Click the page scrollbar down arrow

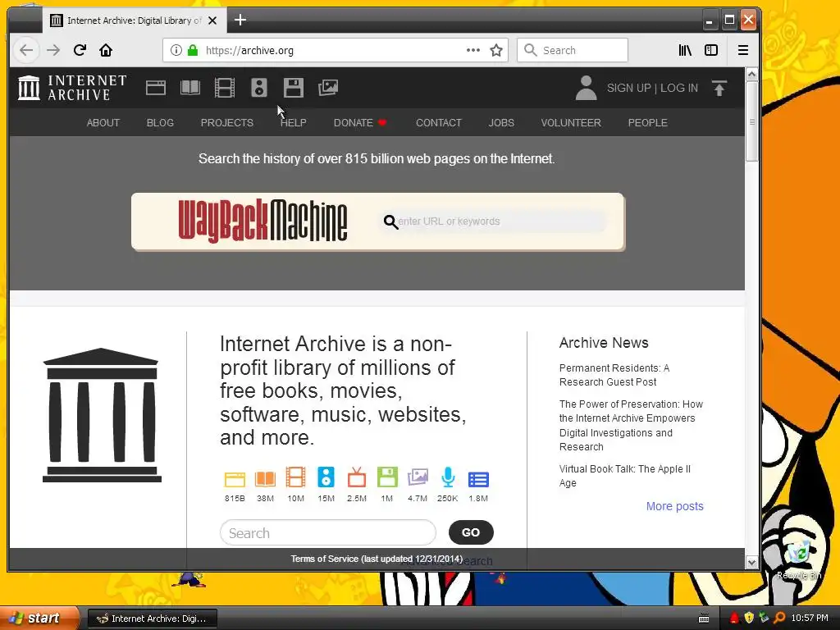751,563
